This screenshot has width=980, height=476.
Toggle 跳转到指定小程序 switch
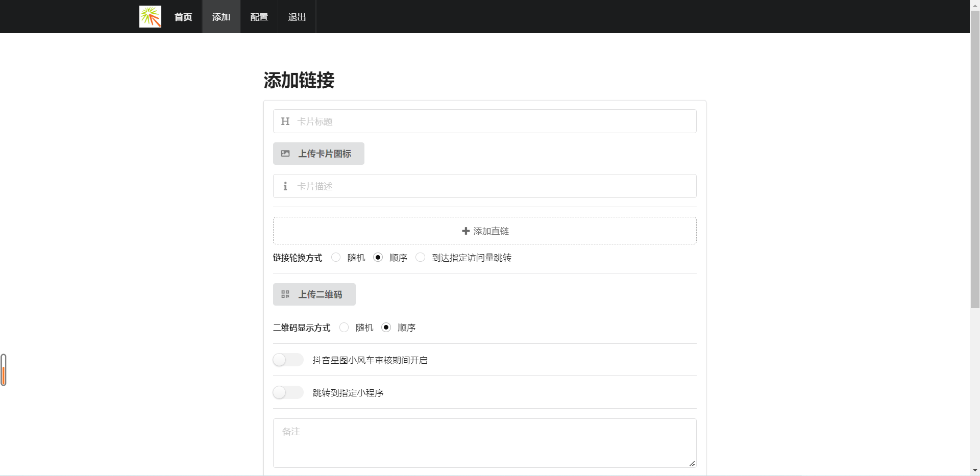tap(288, 392)
